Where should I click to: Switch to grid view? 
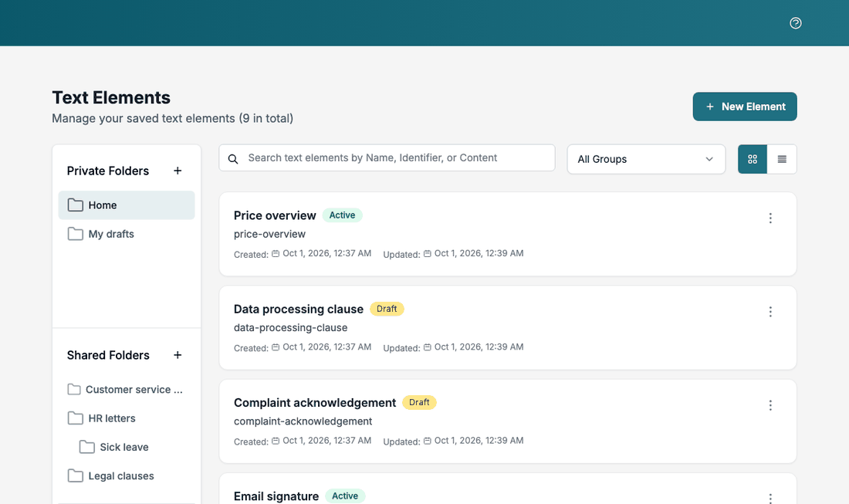pyautogui.click(x=753, y=159)
